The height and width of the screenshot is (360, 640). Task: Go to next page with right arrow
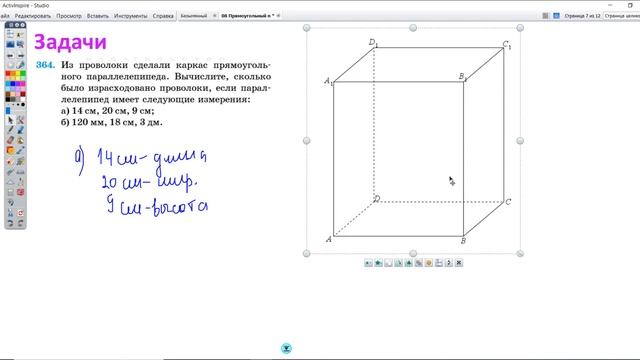click(x=20, y=55)
